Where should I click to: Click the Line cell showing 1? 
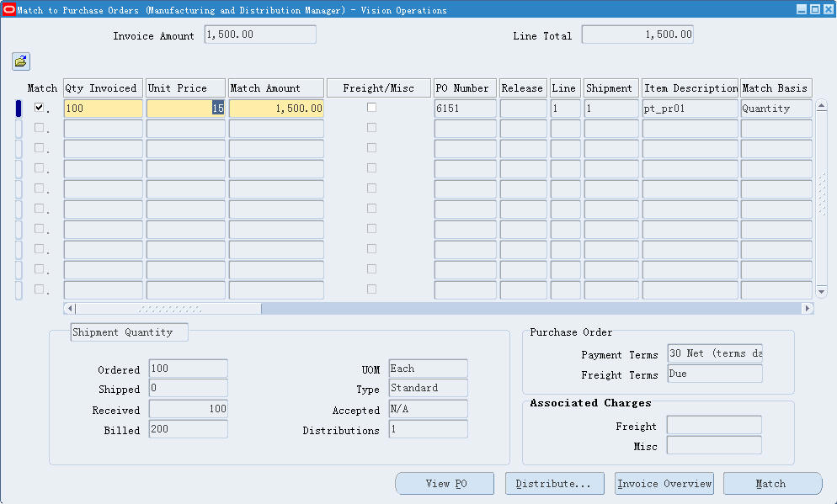coord(565,109)
